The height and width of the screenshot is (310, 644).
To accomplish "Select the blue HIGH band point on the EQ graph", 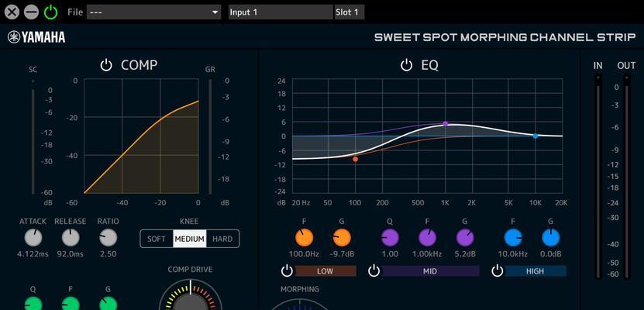I will click(536, 136).
